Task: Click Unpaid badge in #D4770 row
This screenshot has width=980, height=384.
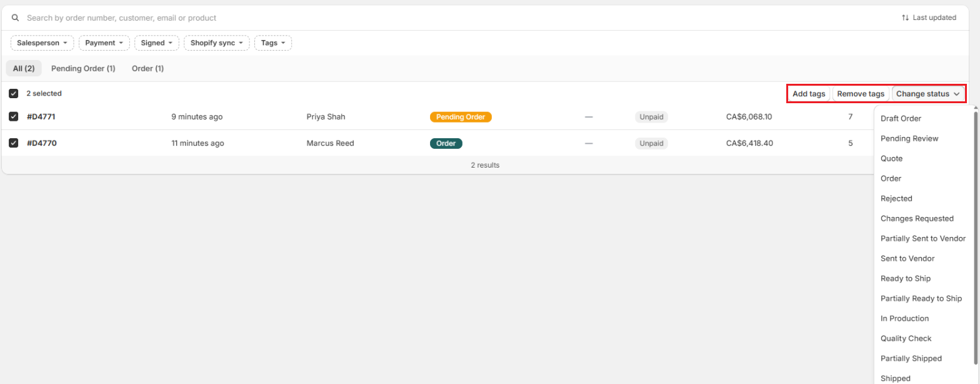Action: pos(651,143)
